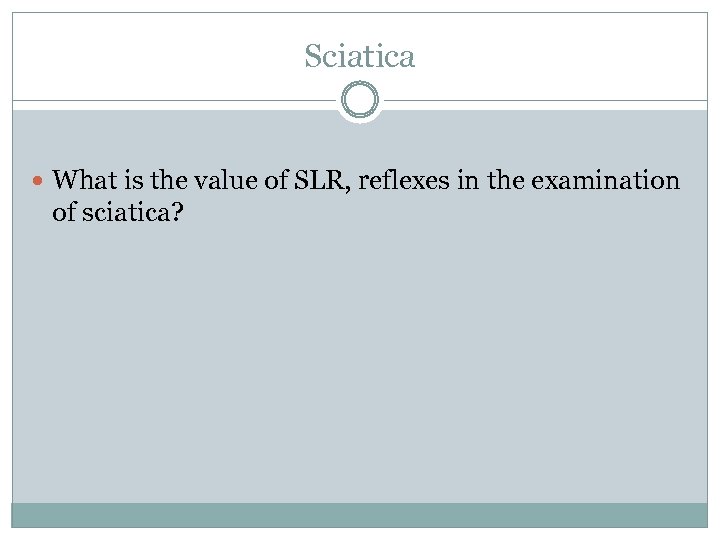Click the circle ornament below the title
The height and width of the screenshot is (540, 720).
[360, 101]
